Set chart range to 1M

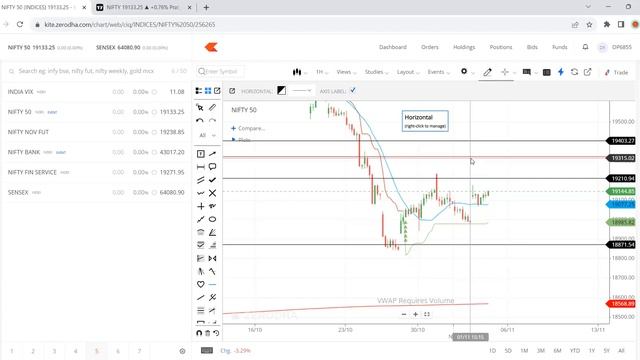pyautogui.click(x=524, y=351)
